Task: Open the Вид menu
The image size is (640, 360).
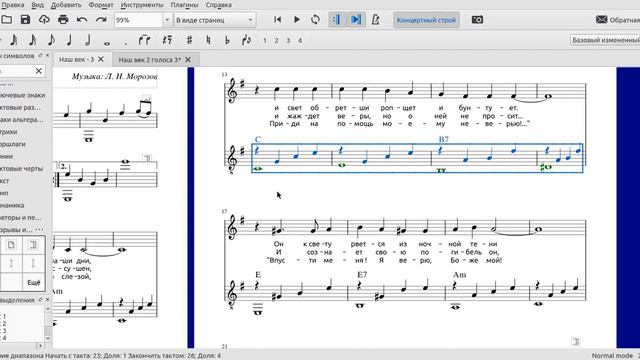Action: point(38,5)
